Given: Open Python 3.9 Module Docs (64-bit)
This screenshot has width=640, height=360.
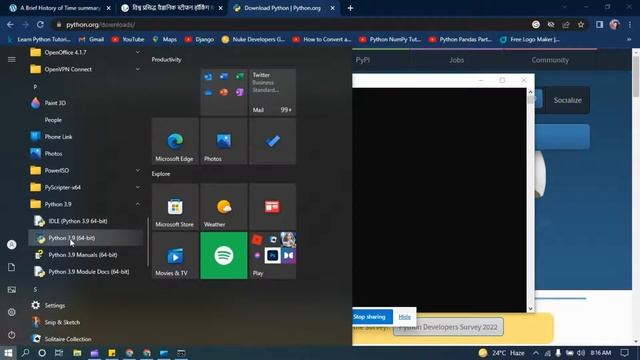Looking at the screenshot, I should tap(85, 271).
